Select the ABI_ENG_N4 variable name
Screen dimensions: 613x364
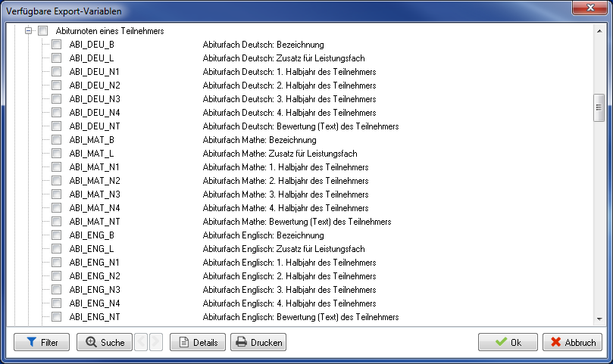coord(95,303)
